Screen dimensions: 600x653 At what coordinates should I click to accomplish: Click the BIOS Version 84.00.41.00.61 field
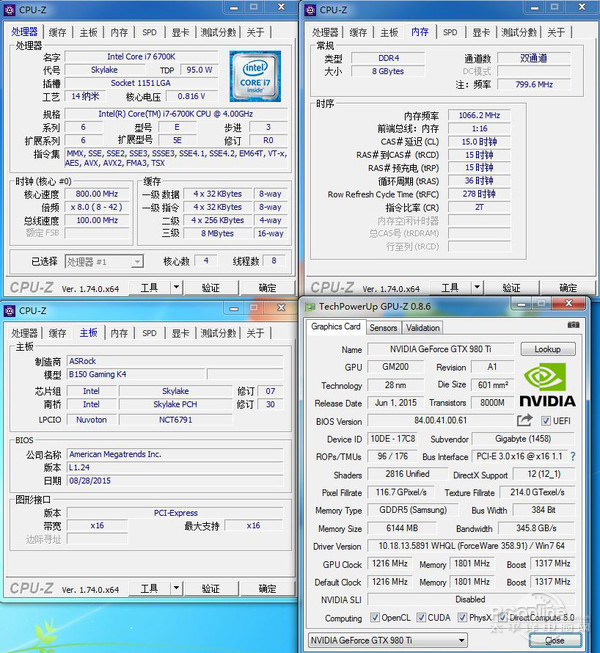pos(441,421)
